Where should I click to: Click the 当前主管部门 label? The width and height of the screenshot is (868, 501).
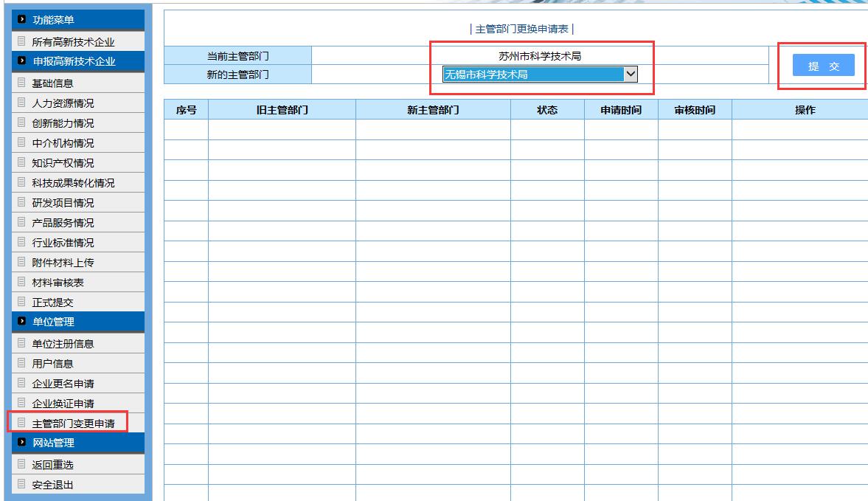click(x=238, y=56)
